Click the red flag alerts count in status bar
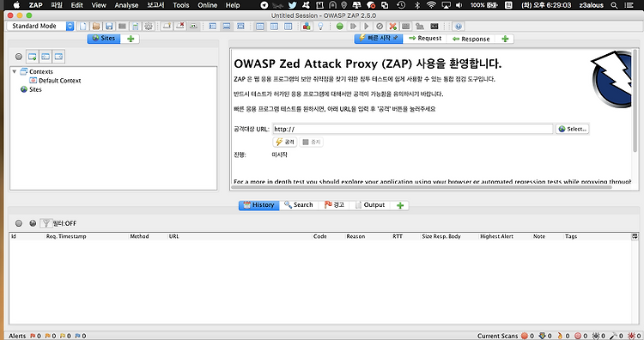The width and height of the screenshot is (644, 340). click(35, 336)
